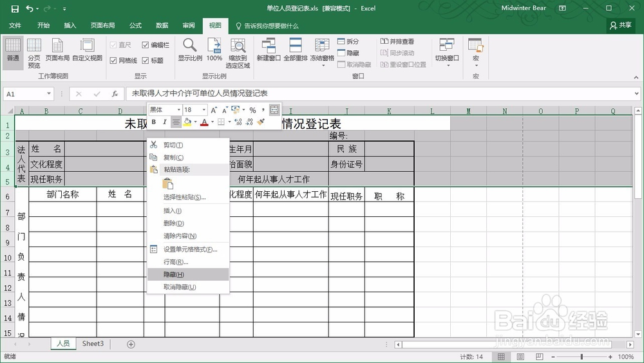Open the Zoom (显示比例) dialog
The width and height of the screenshot is (644, 363).
pos(190,50)
